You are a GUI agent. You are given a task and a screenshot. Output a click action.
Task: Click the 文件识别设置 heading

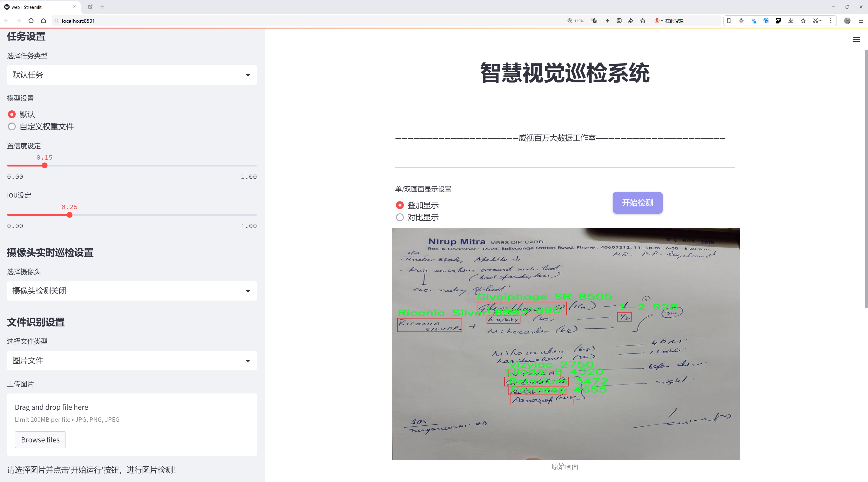click(36, 322)
